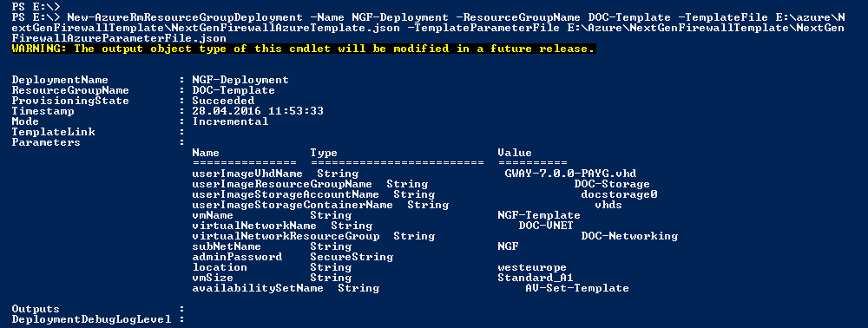Click the DOC-Networking resource group value
Image resolution: width=868 pixels, height=328 pixels.
628,236
